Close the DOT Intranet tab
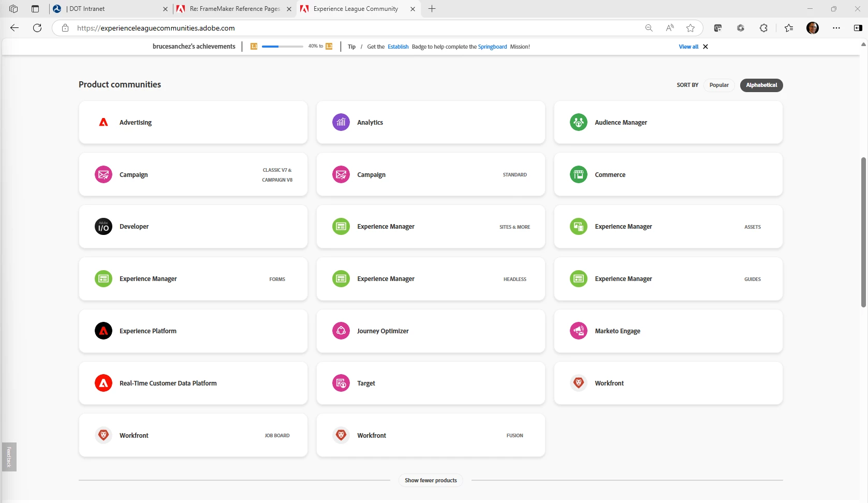Image resolution: width=868 pixels, height=503 pixels. [165, 9]
